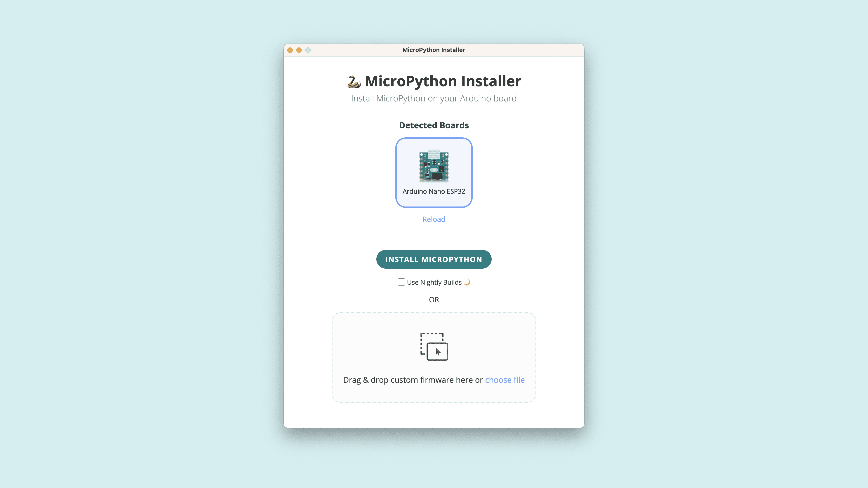Select the Arduino Nano ESP32 board card

434,172
